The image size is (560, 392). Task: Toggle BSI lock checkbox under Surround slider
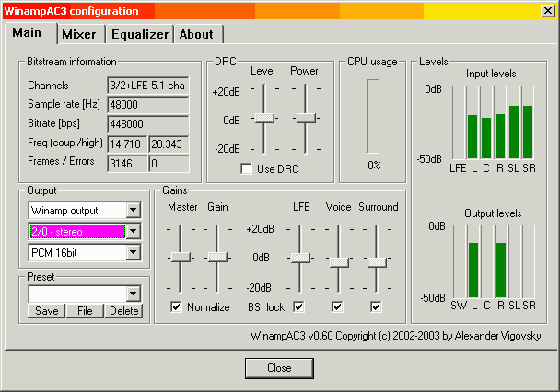point(376,306)
